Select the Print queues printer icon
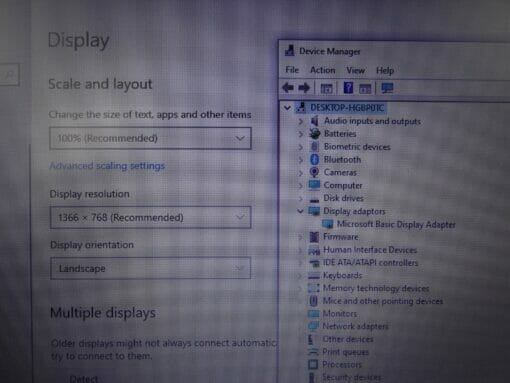The image size is (510, 383). pyautogui.click(x=313, y=352)
